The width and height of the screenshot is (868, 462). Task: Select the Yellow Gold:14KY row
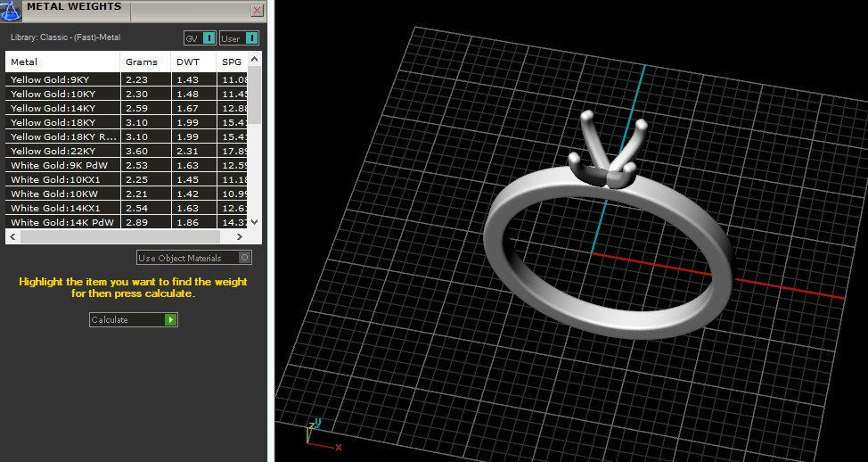127,109
